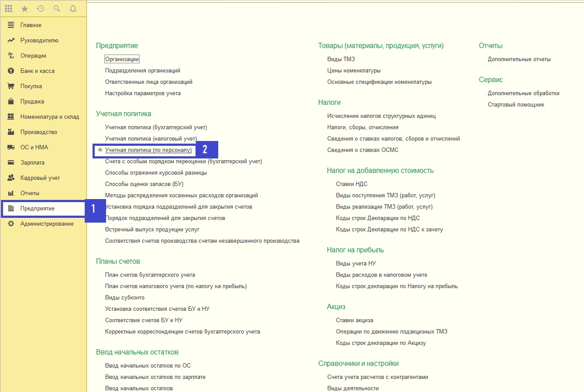584x392 pixels.
Task: Launch Стартовый помощник
Action: [x=516, y=104]
